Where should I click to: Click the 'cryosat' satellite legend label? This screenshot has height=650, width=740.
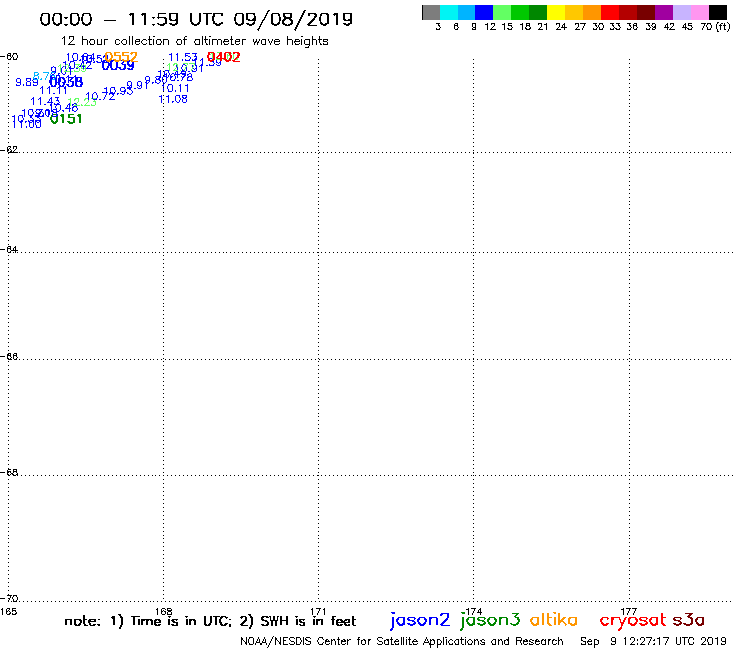pyautogui.click(x=633, y=620)
